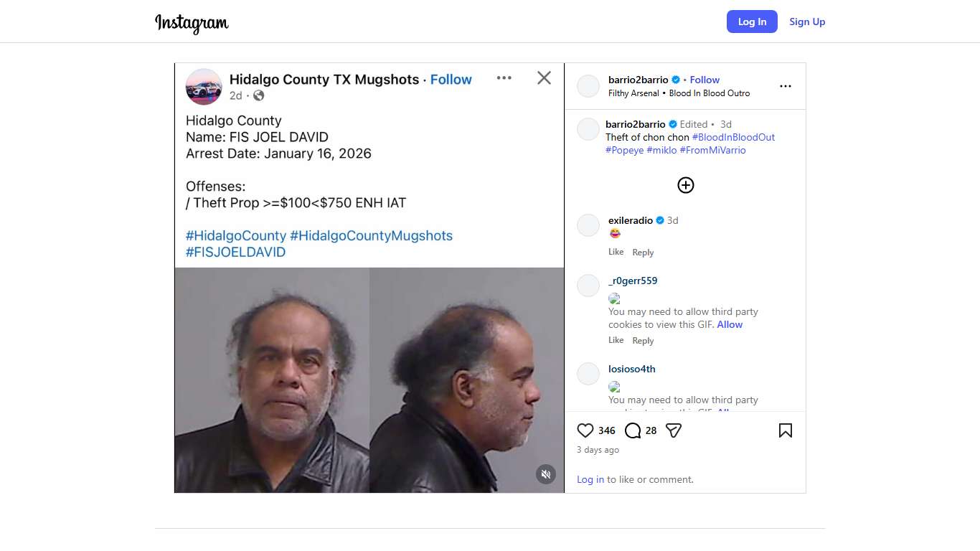
Task: Click the Log In button
Action: (752, 22)
